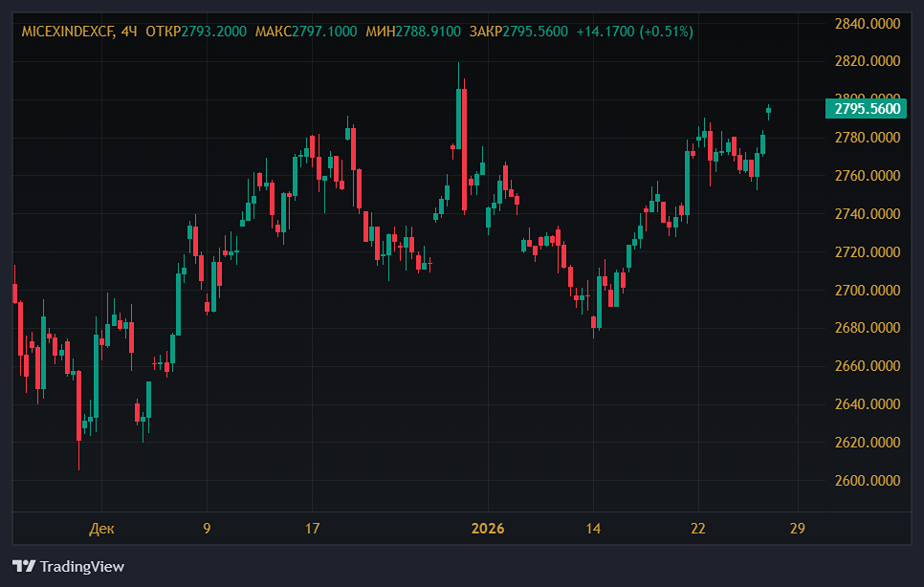924x587 pixels.
Task: Click the МАКС 2797.1000 high value
Action: coord(306,32)
